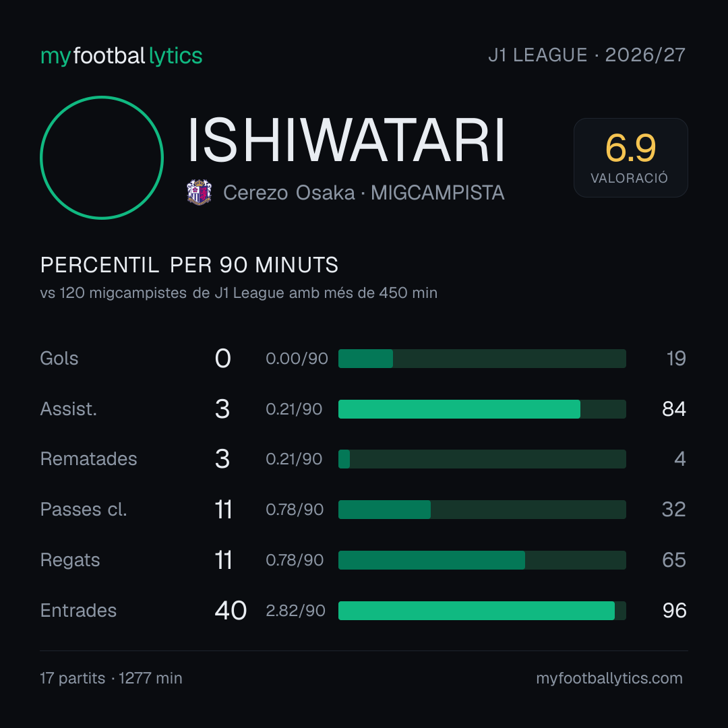
Task: Click the Cerezo Osaka club crest icon
Action: (199, 191)
